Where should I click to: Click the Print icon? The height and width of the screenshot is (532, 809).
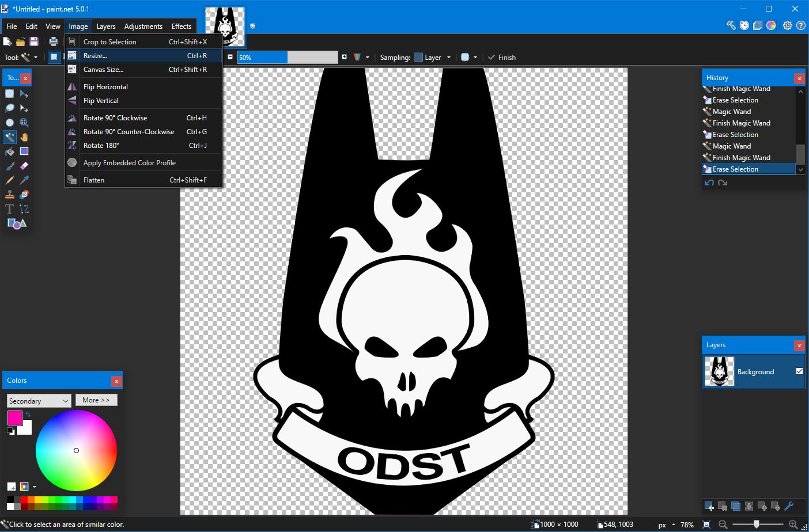54,41
